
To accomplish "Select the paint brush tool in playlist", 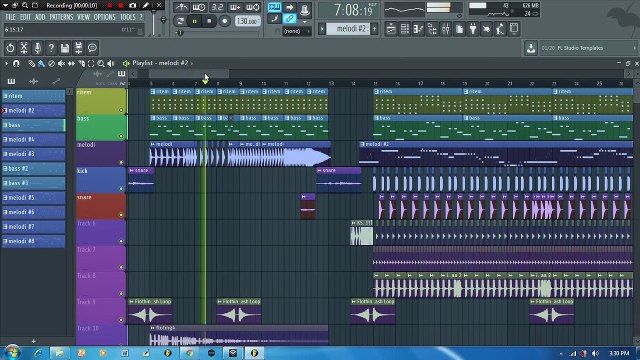I will 41,63.
